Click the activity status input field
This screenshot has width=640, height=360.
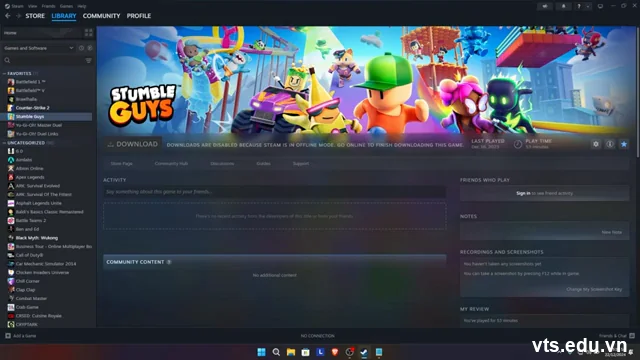(x=275, y=192)
